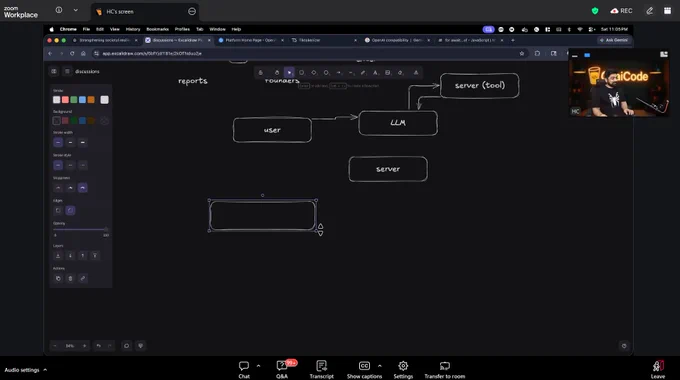Select the eraser tool
The image size is (680, 380).
400,72
